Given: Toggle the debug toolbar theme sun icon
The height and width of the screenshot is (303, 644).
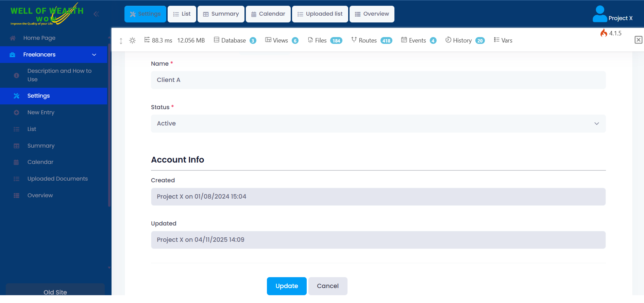Looking at the screenshot, I should tap(133, 40).
